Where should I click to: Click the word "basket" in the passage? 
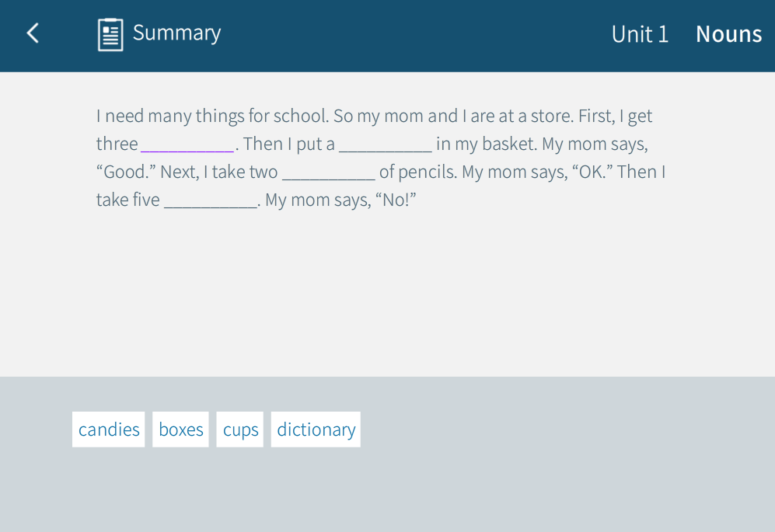click(x=508, y=144)
